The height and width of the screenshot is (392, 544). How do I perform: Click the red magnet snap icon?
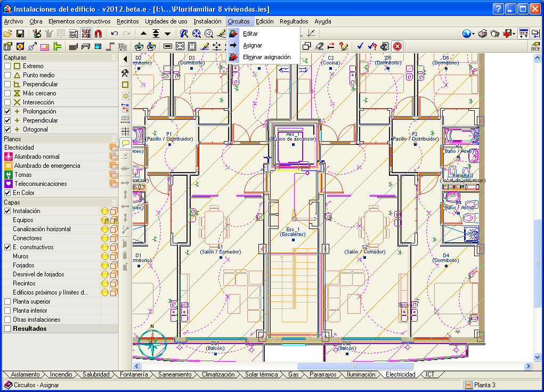98,34
